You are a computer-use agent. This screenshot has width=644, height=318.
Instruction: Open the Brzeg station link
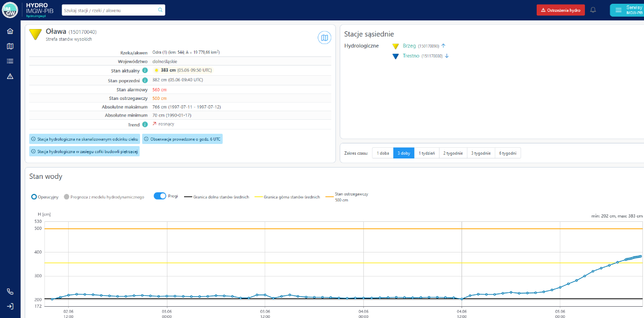[x=409, y=46]
